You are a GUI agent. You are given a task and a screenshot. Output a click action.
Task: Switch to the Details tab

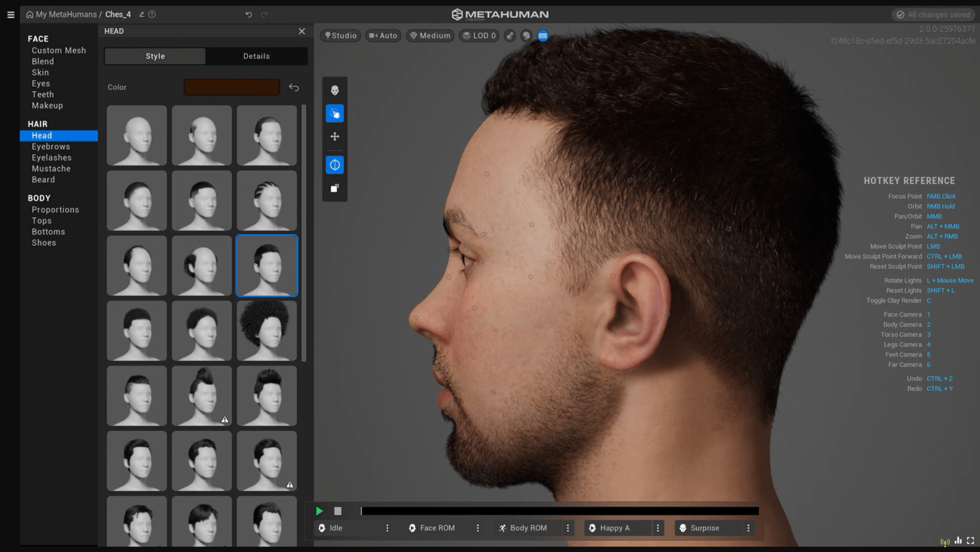click(256, 56)
